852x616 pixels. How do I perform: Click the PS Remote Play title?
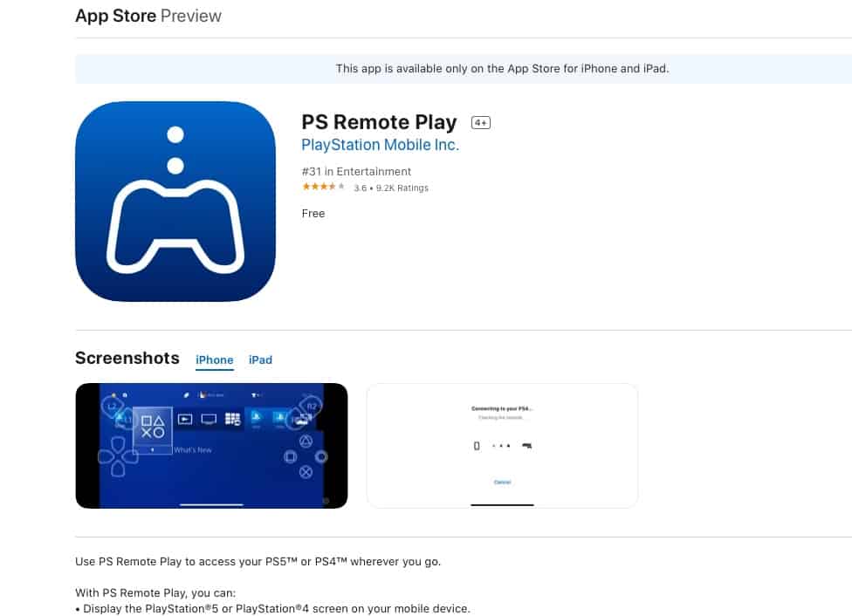379,122
